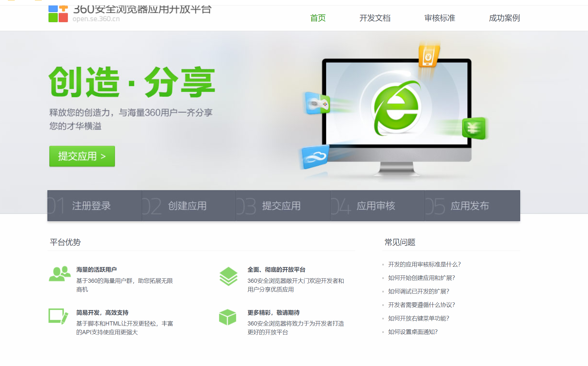This screenshot has height=366, width=588.
Task: Click the 360 platform colorful logo icon
Action: [58, 14]
